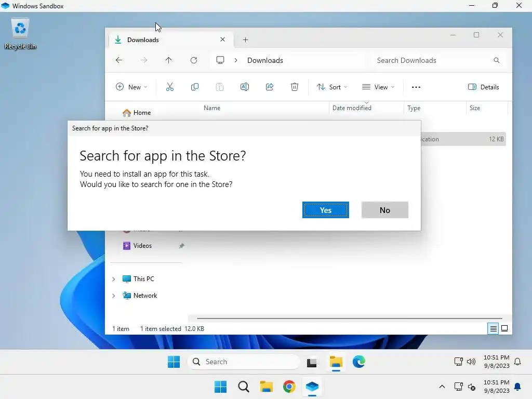Maximize the File Explorer window
This screenshot has width=532, height=399.
476,35
